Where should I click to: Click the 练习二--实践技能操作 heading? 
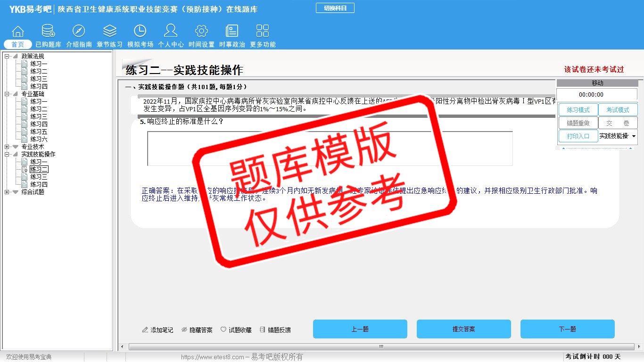click(x=184, y=70)
